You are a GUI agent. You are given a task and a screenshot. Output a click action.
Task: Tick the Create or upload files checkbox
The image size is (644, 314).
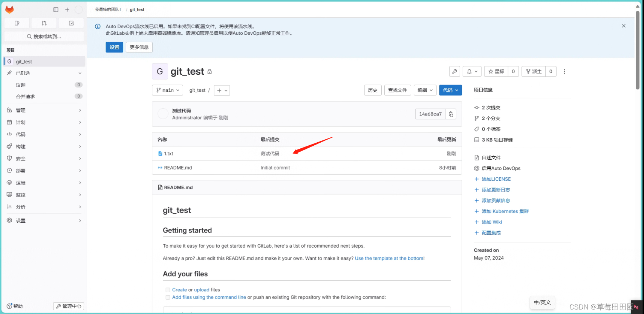tap(168, 290)
